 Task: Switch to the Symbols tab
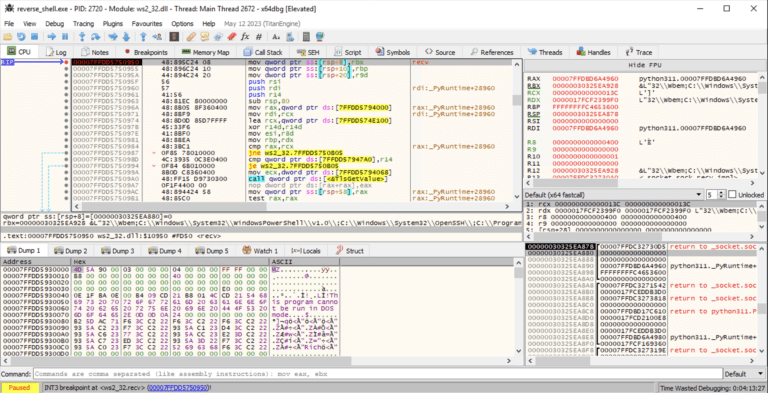(x=393, y=52)
